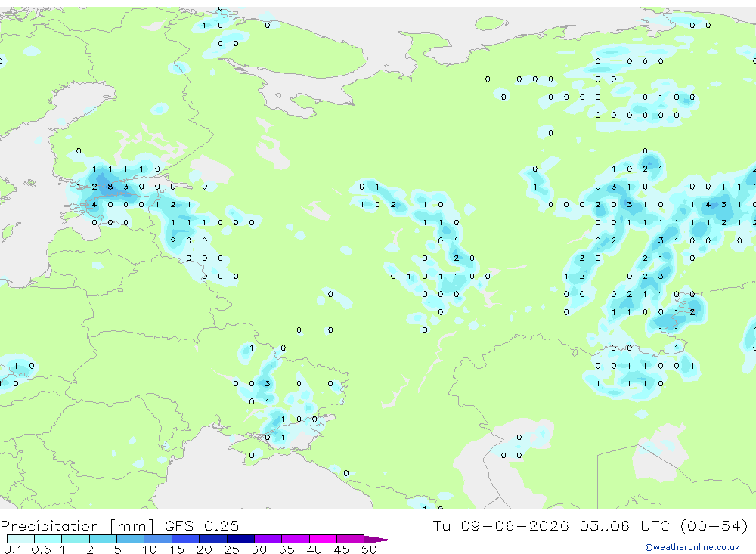
Task: Click the 0.1–0.5 mm legend color swatch
Action: (x=20, y=539)
